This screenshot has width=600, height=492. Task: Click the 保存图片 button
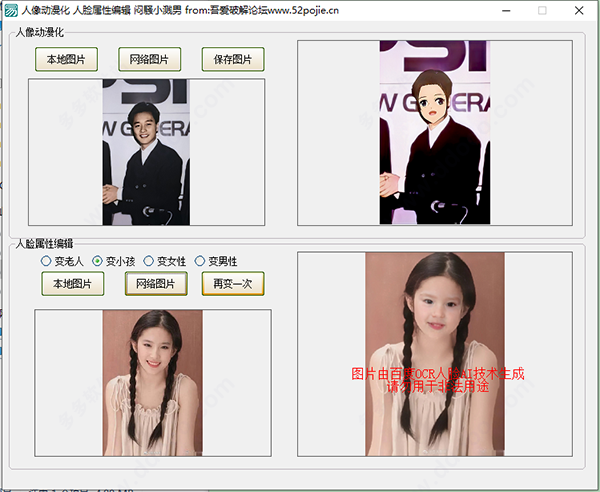tap(233, 59)
